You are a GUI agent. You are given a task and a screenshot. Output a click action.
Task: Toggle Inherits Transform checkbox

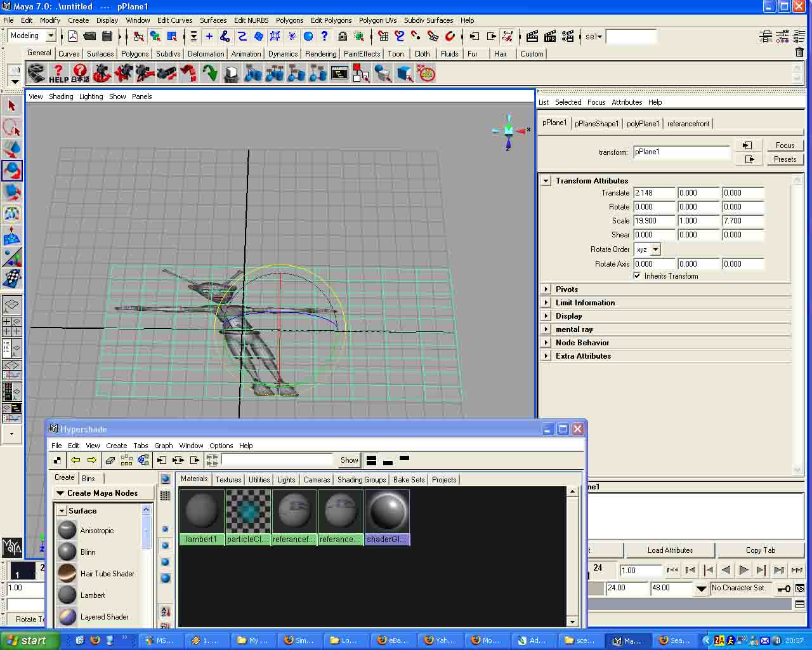click(637, 276)
